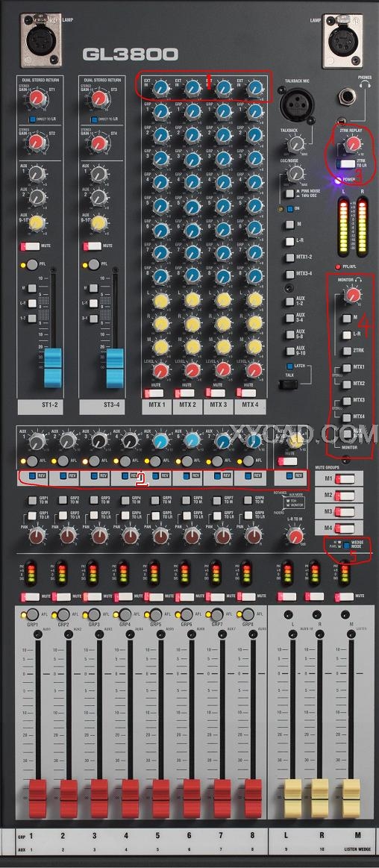Viewport: 379px width, 868px height.
Task: Adjust the MTX 1 EXT IN knob
Action: [160, 87]
